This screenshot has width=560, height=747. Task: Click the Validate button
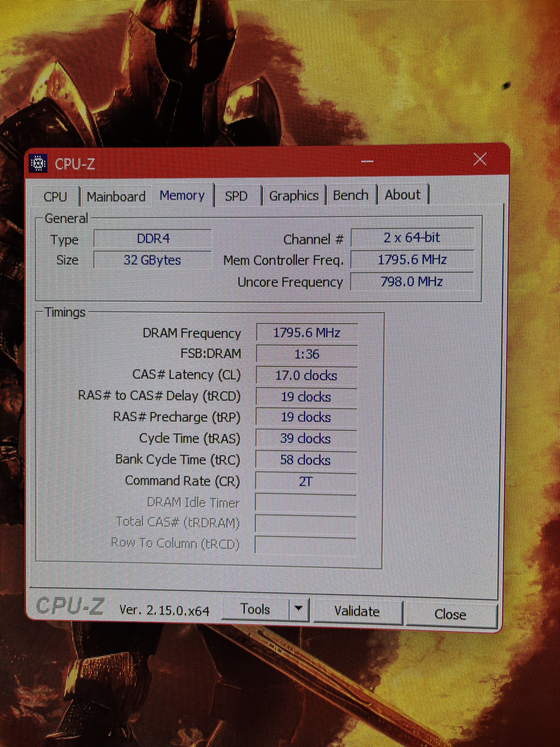(x=357, y=611)
